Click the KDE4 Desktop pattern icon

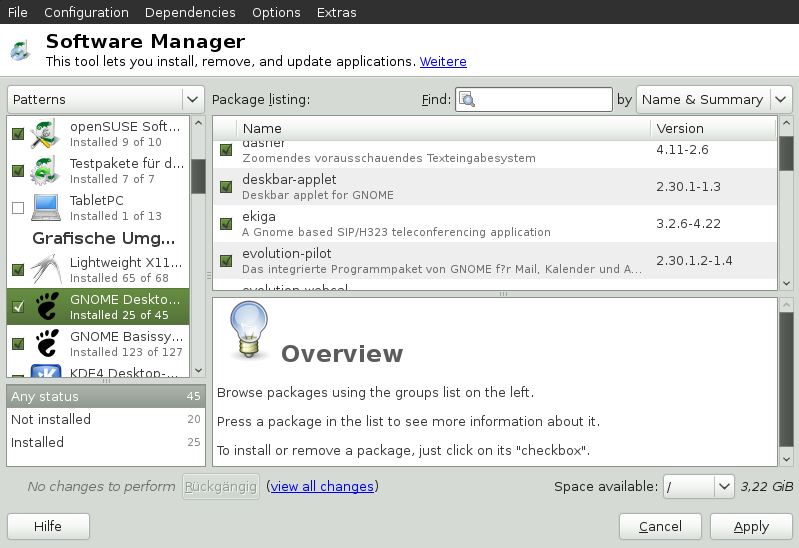click(x=46, y=372)
